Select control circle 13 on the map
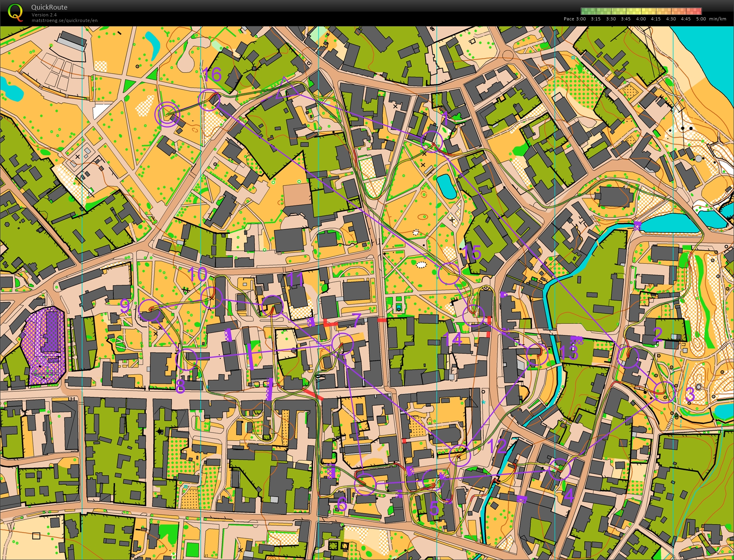Screen dimensions: 734x560 click(x=537, y=354)
